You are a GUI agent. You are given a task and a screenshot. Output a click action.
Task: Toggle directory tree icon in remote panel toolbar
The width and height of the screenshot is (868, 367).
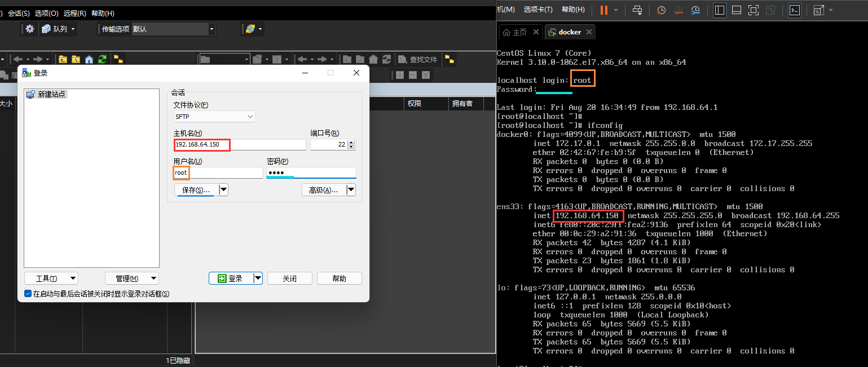click(x=450, y=59)
